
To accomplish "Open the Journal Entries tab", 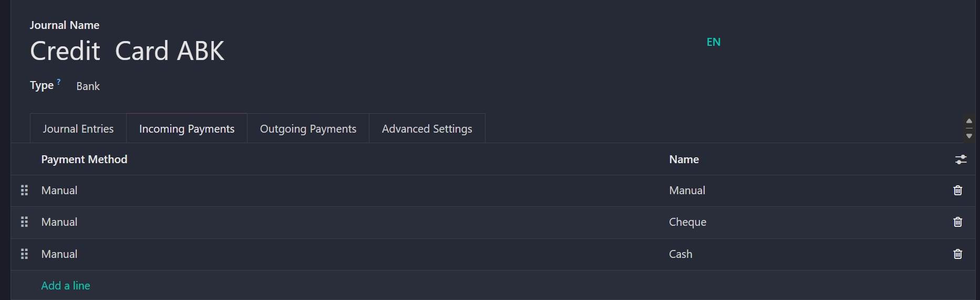I will coord(78,129).
